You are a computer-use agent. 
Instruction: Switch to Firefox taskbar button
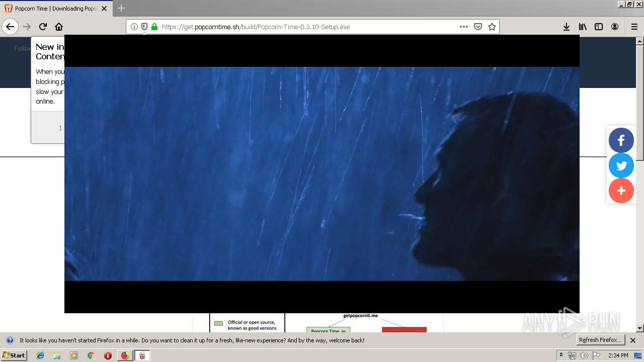125,355
